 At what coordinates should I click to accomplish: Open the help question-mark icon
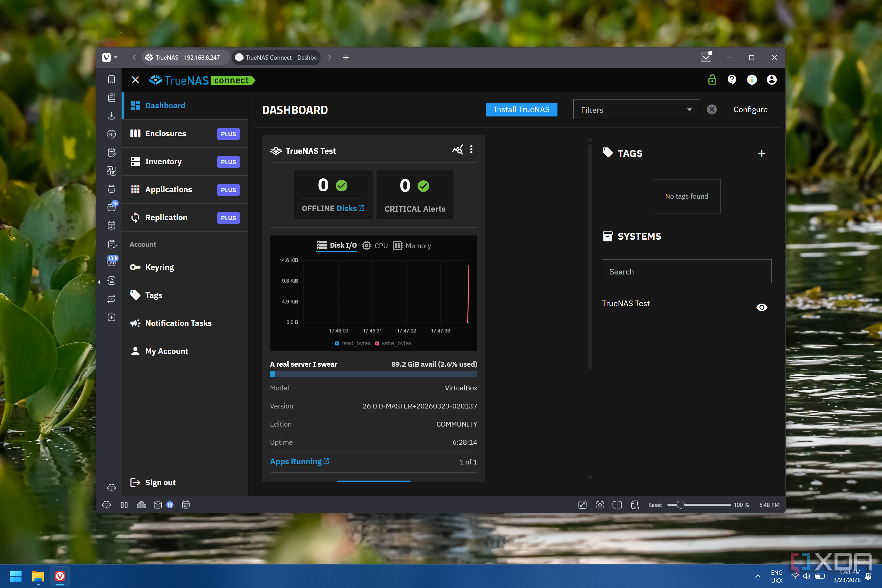click(x=732, y=80)
